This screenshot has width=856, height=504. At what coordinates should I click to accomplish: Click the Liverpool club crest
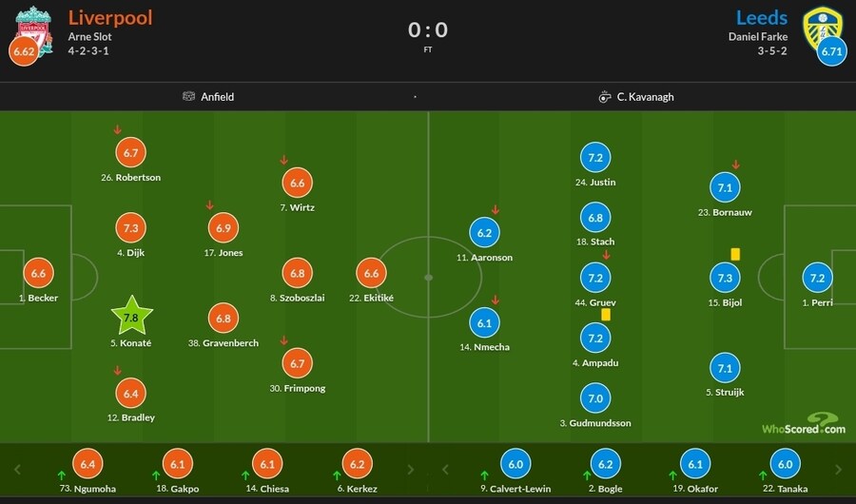pos(34,23)
